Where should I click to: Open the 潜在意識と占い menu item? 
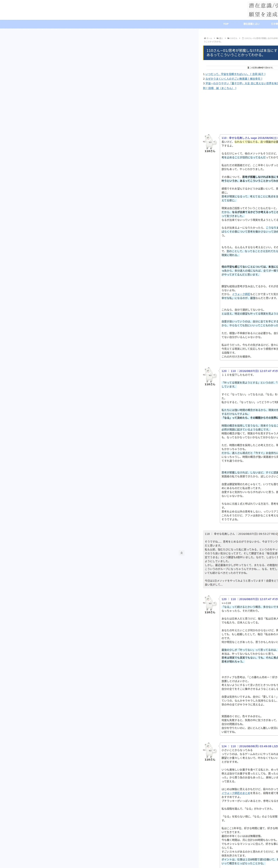251,24
